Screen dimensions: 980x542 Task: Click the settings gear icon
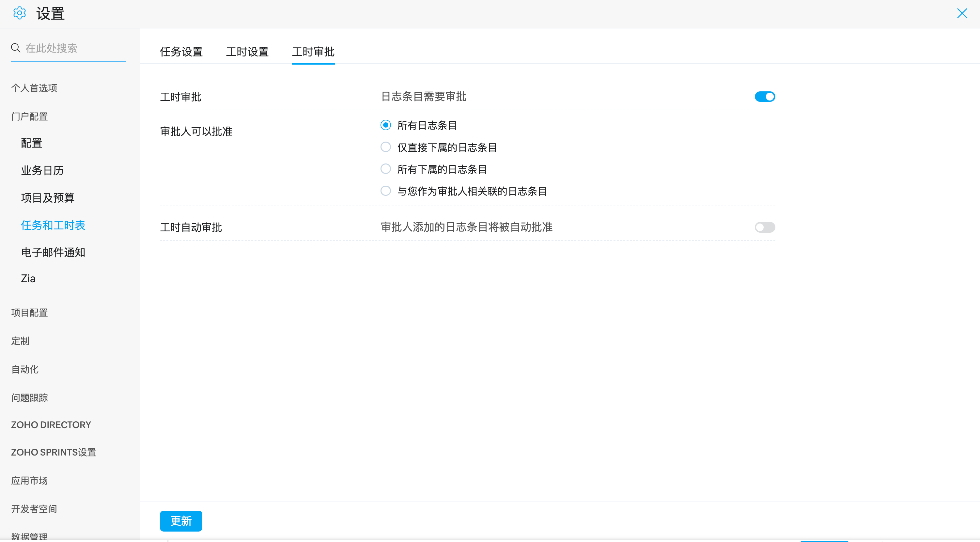tap(19, 13)
